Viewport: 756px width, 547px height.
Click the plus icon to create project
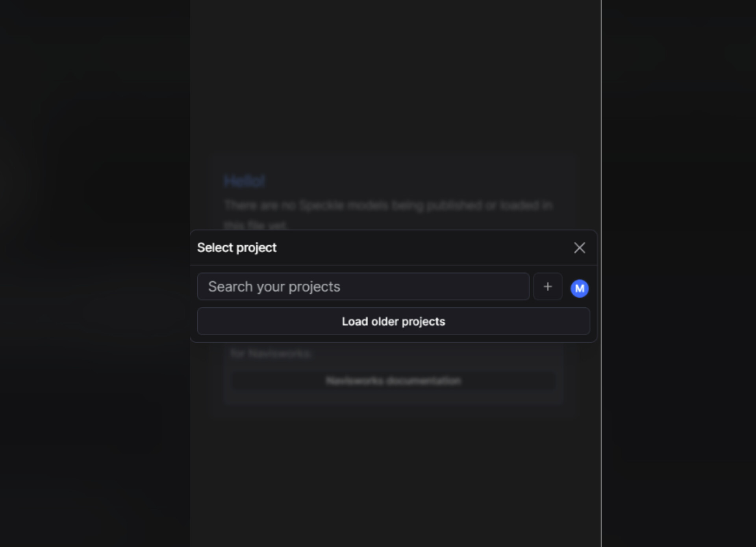548,287
